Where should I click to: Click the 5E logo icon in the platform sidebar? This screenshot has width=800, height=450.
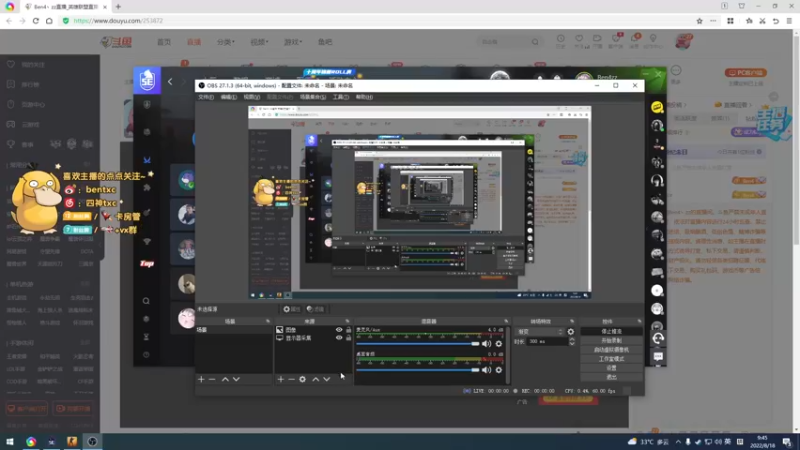coord(147,80)
